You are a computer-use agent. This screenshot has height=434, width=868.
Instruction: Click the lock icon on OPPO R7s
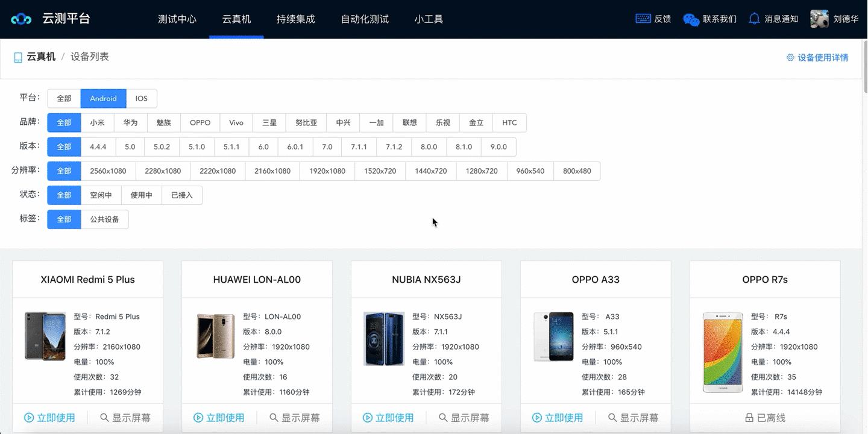point(749,418)
